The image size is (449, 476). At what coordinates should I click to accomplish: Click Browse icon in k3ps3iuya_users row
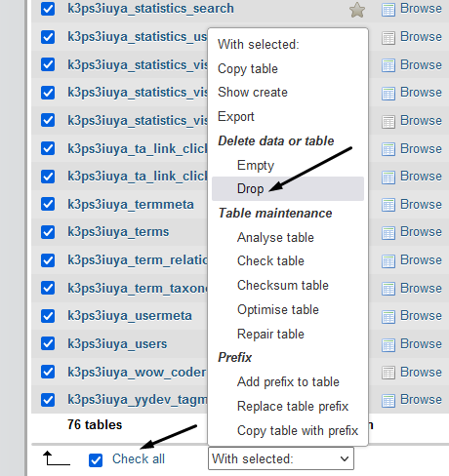pos(388,344)
